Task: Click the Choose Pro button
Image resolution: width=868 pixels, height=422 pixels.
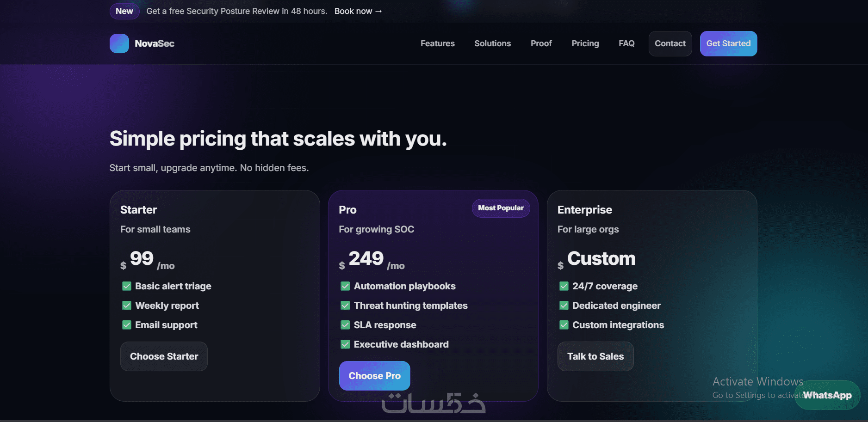Action: (x=374, y=376)
